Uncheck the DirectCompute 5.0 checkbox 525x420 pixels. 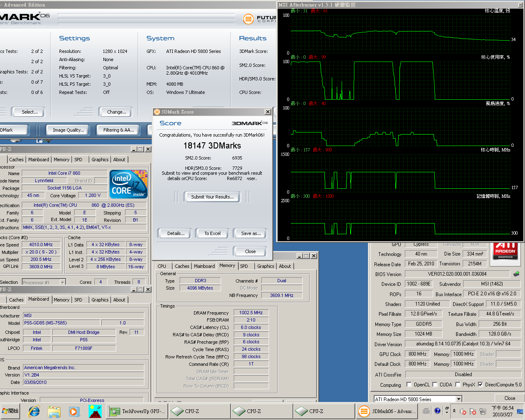coord(480,385)
